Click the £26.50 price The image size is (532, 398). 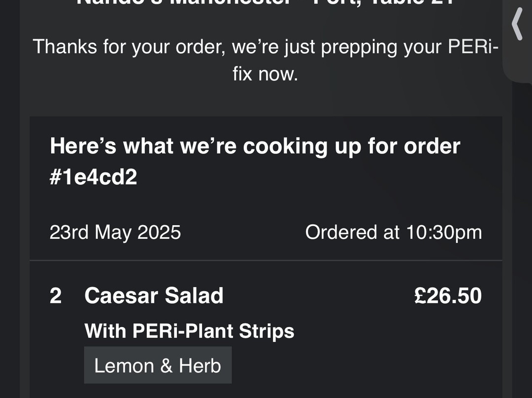click(x=448, y=296)
